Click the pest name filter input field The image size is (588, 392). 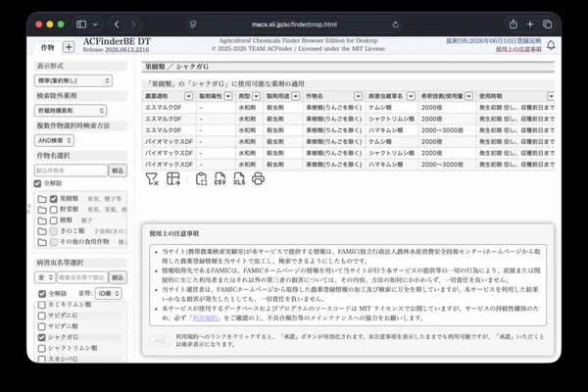tap(82, 277)
